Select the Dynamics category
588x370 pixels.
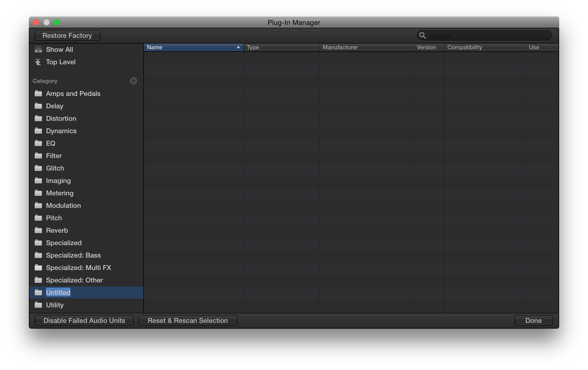coord(61,131)
